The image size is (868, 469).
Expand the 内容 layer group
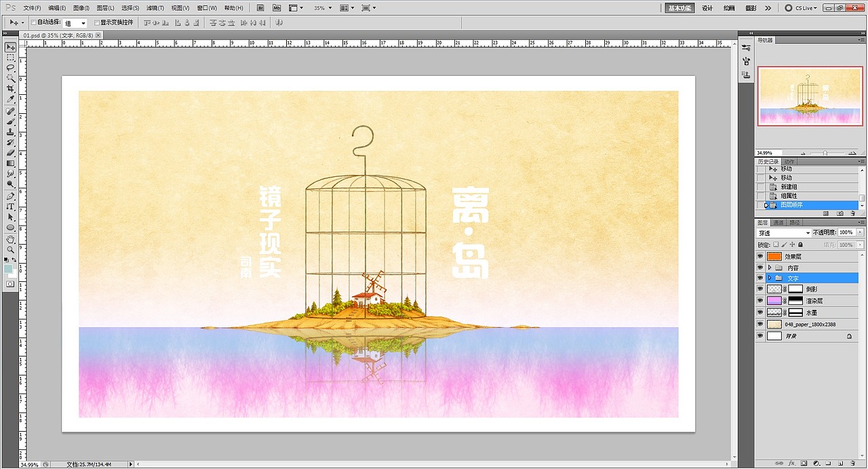click(x=770, y=268)
